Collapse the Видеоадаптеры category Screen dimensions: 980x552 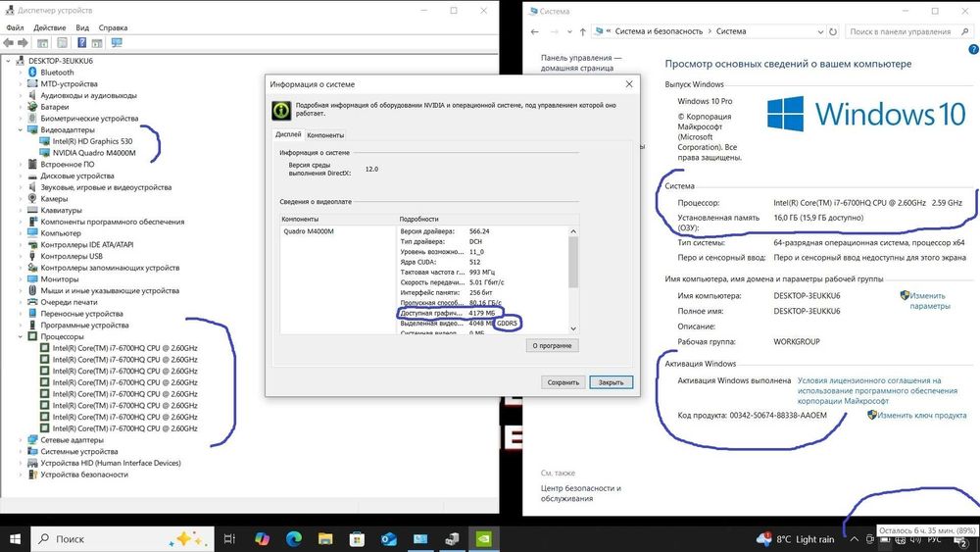tap(20, 130)
